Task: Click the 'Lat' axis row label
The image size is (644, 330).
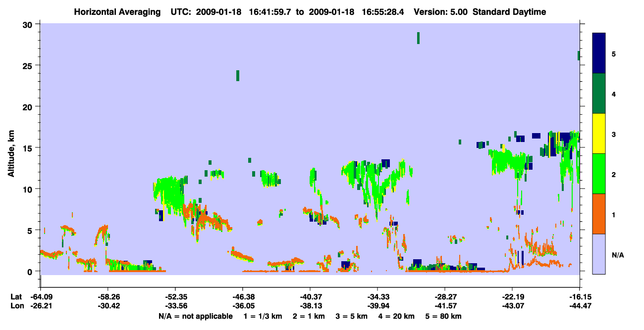Action: (x=16, y=297)
